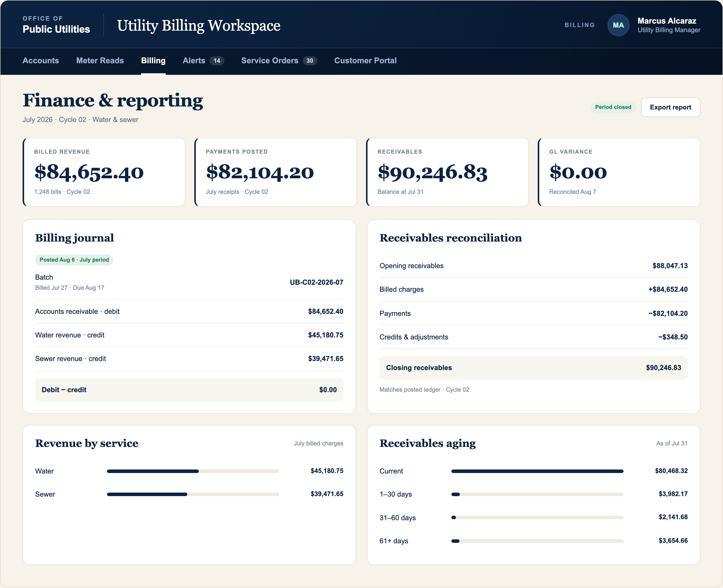Image resolution: width=723 pixels, height=588 pixels.
Task: Click the Sewer revenue progress bar
Action: click(193, 495)
